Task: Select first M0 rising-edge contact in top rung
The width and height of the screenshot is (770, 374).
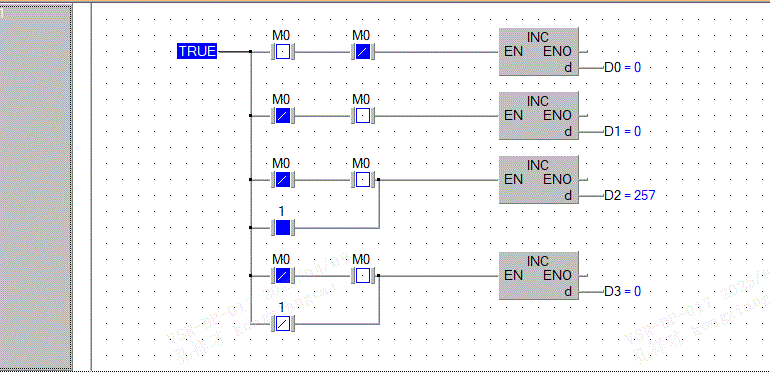Action: (x=282, y=52)
